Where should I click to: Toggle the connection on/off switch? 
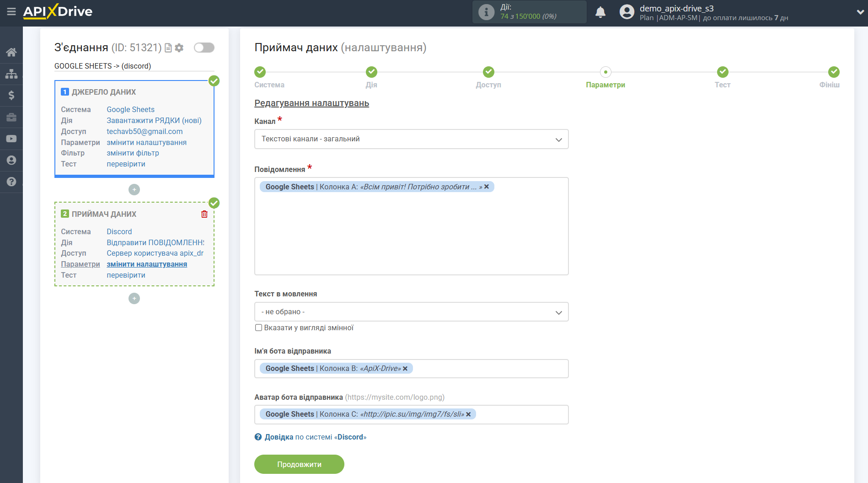[x=204, y=48]
